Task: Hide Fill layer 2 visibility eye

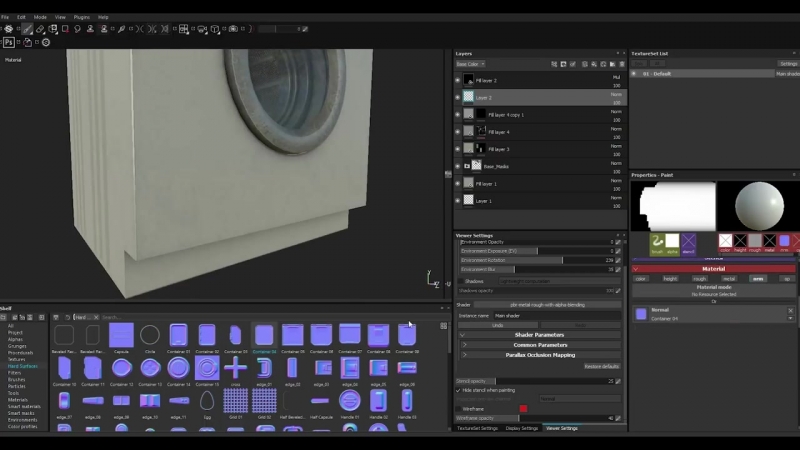Action: (458, 80)
